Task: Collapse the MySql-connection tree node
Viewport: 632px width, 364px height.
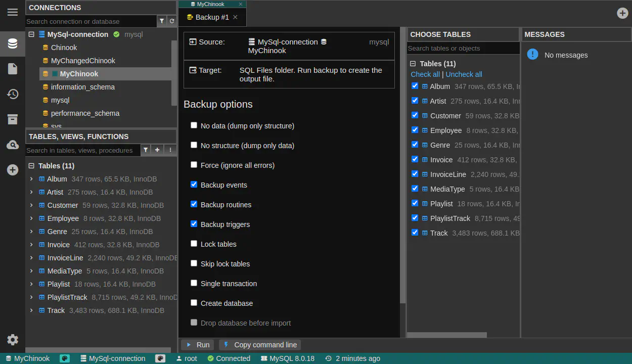Action: (x=31, y=34)
